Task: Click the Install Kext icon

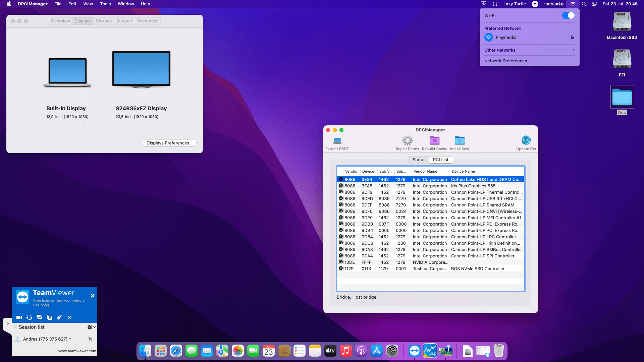Action: [460, 140]
